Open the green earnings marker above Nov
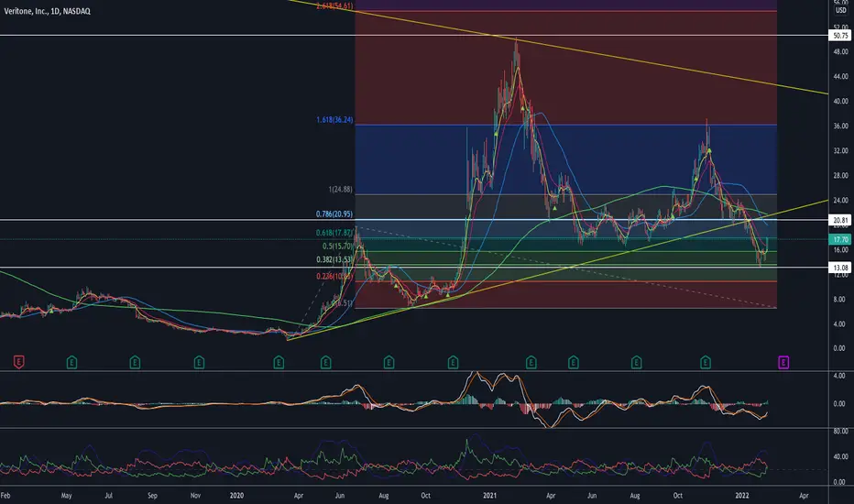Viewport: 854px width, 504px height. point(199,362)
